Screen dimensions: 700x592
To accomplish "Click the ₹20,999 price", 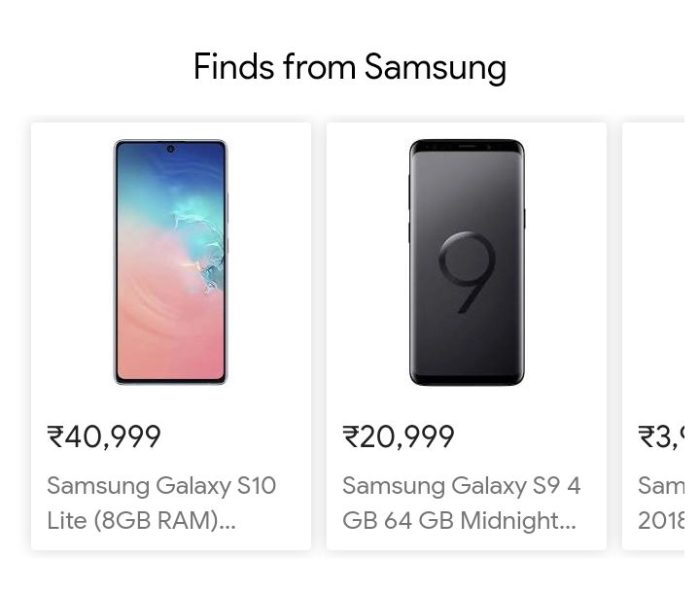I will (399, 436).
